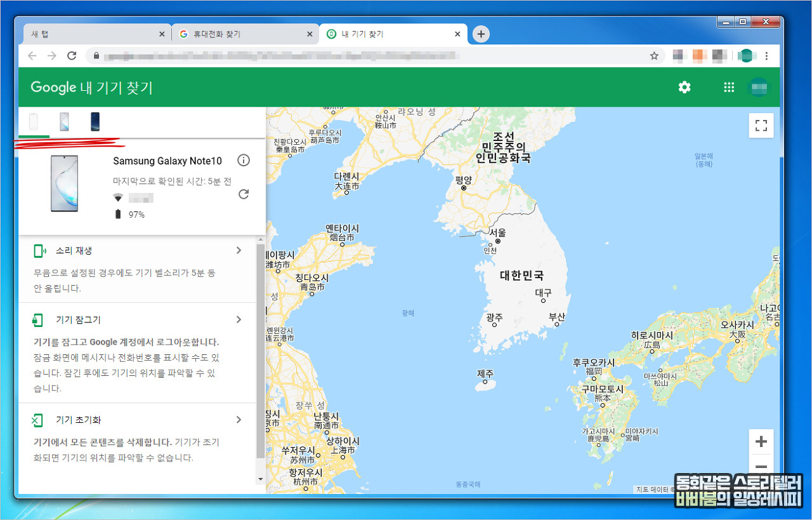
Task: Open a new browser tab
Action: 481,34
